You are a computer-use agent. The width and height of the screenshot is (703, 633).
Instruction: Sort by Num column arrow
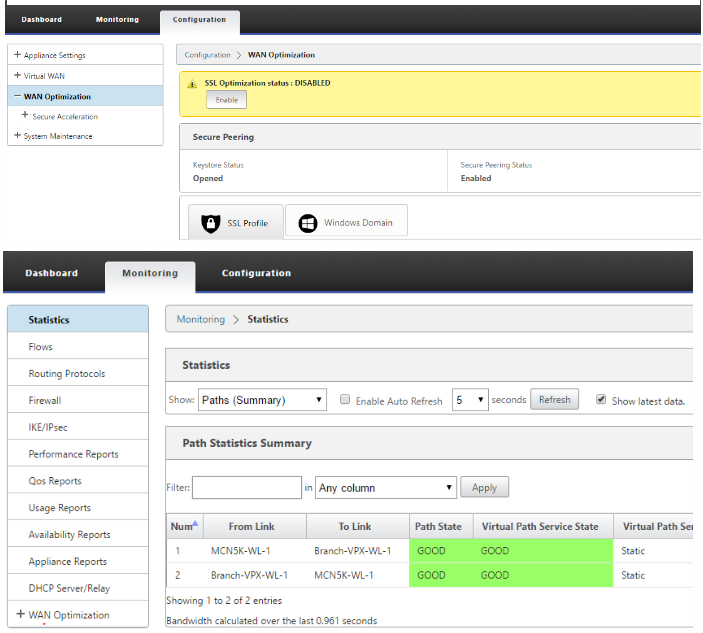(x=195, y=523)
